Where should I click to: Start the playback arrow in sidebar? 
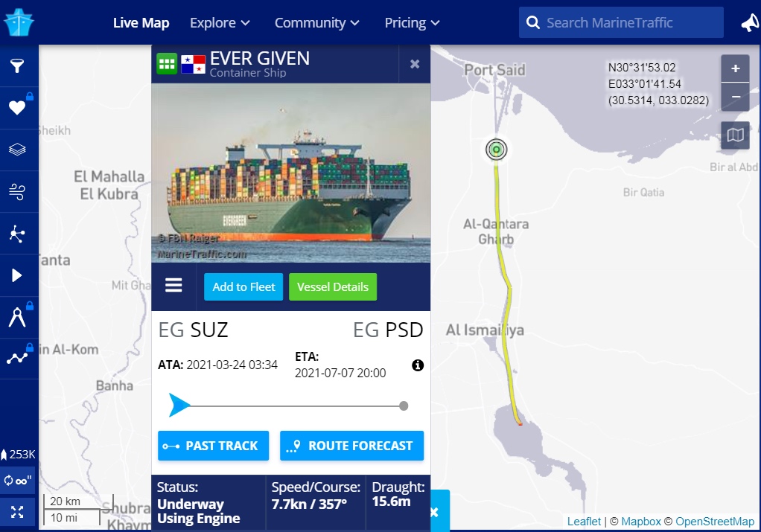(x=17, y=275)
